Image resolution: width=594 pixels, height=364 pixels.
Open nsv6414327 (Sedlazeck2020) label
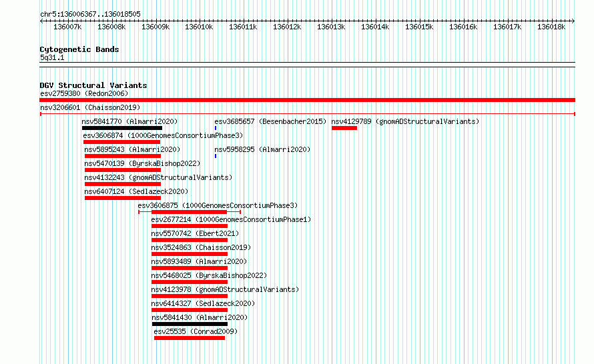click(x=203, y=303)
